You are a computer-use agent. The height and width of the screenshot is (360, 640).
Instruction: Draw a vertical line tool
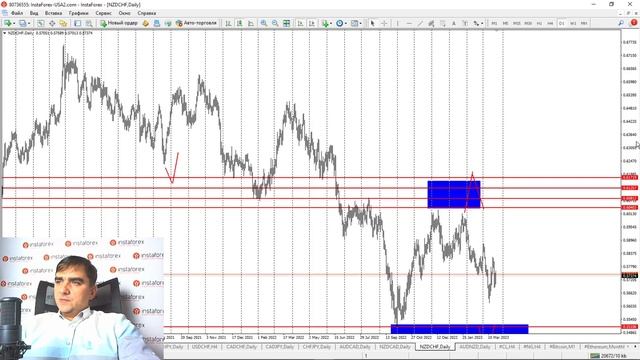click(398, 23)
